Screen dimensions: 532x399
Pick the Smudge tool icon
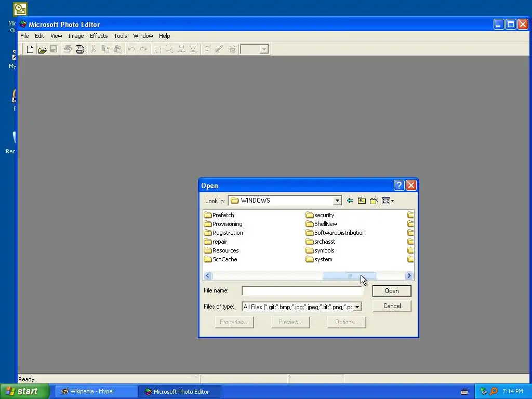[x=181, y=49]
